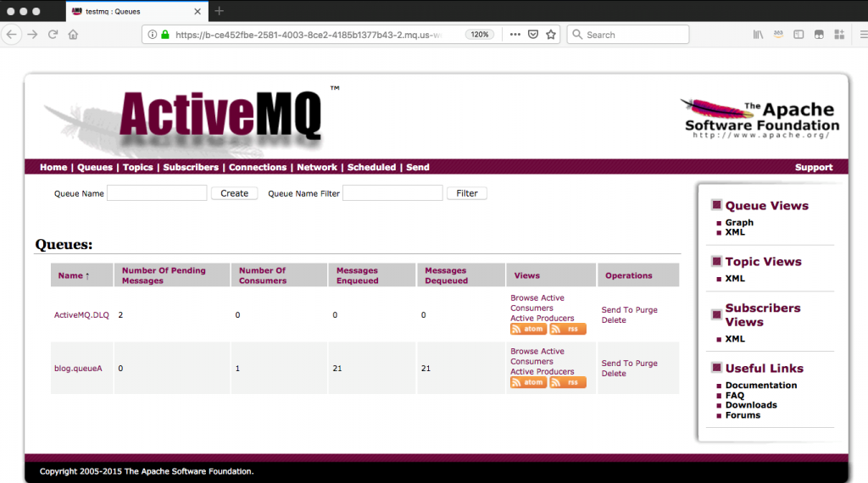Screen dimensions: 868x483
Task: View Active Consumers for ActiveMQ.DLQ
Action: click(537, 303)
